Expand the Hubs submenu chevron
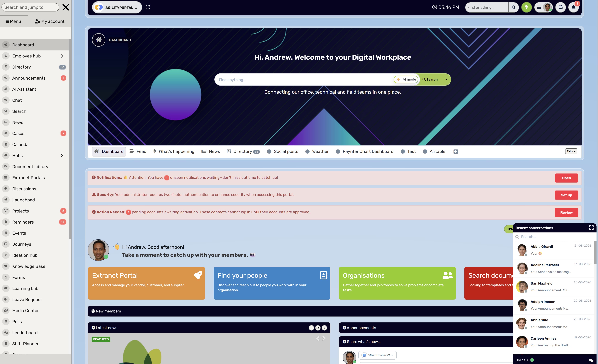598x364 pixels. [62, 156]
